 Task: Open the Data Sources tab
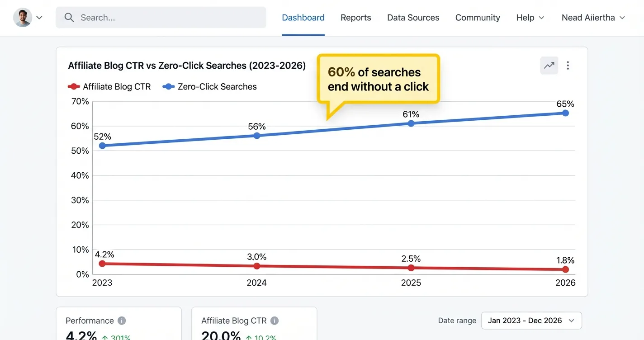point(413,17)
